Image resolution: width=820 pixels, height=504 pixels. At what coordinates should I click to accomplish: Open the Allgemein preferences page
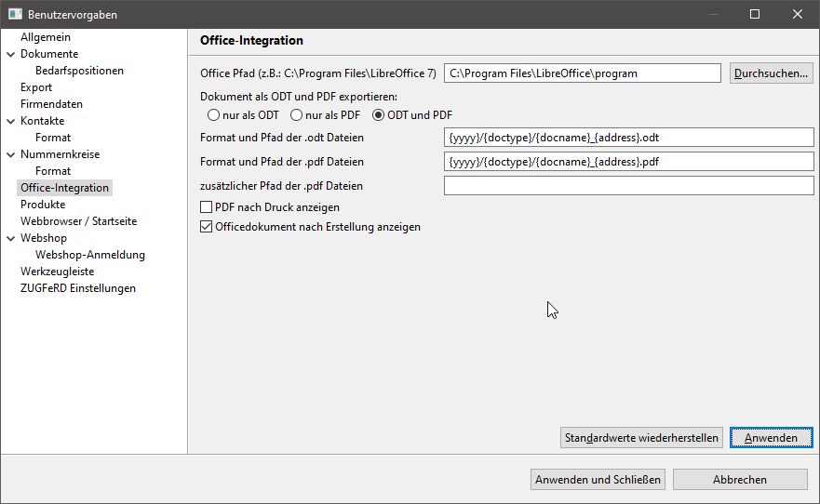click(x=46, y=37)
